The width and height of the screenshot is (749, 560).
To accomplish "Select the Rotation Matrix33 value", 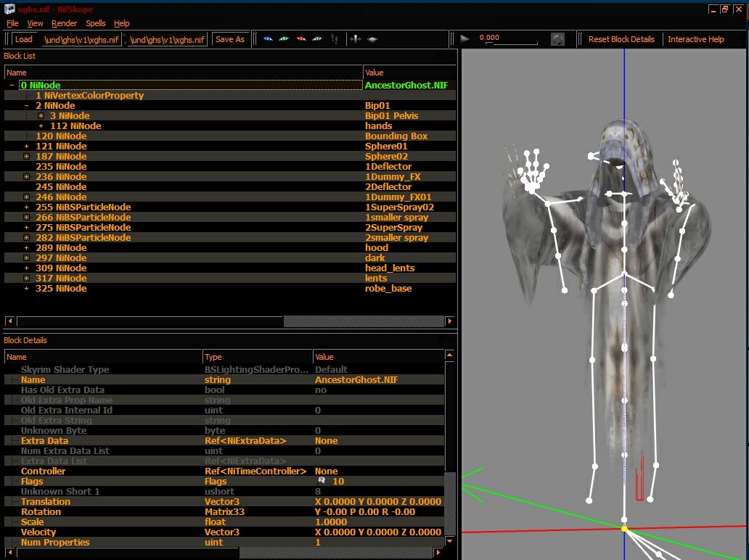I will pos(365,512).
